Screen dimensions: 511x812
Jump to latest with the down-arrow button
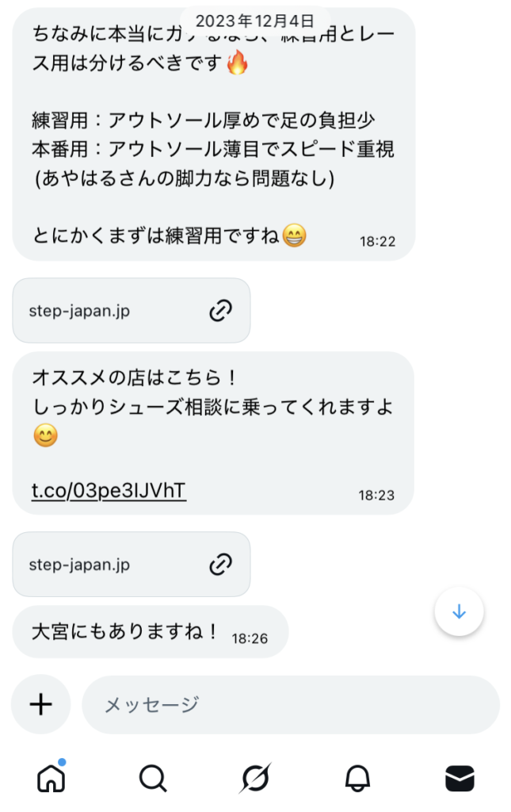[x=459, y=612]
